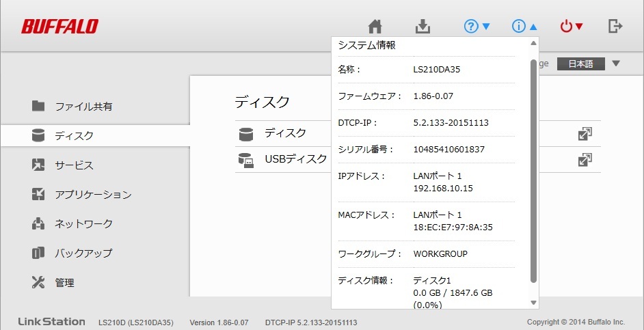Click the name value LS210DA35
644x330 pixels.
[x=437, y=70]
